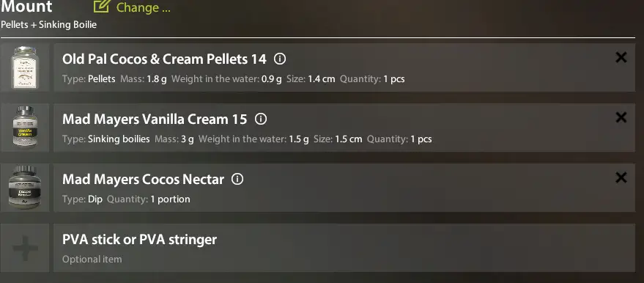Click the Pellets + Sinking Boilie subtitle
This screenshot has height=283, width=644.
[x=48, y=25]
